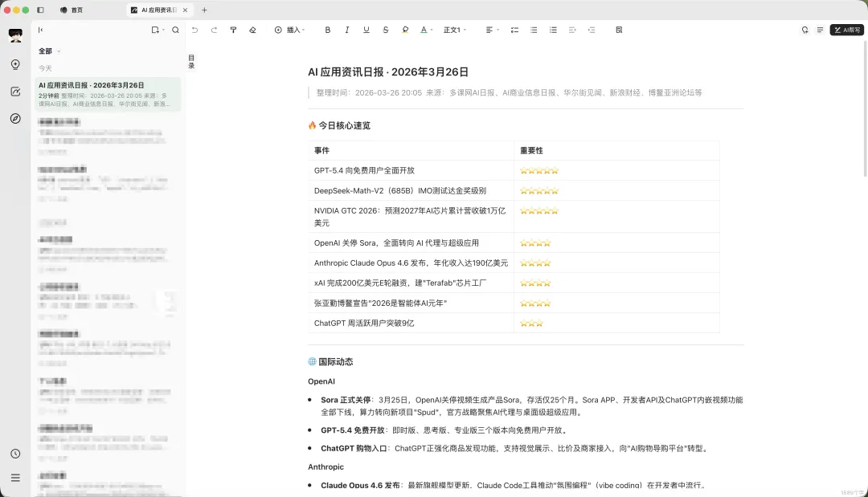Image resolution: width=868 pixels, height=497 pixels.
Task: Click the document title heading
Action: pos(388,72)
